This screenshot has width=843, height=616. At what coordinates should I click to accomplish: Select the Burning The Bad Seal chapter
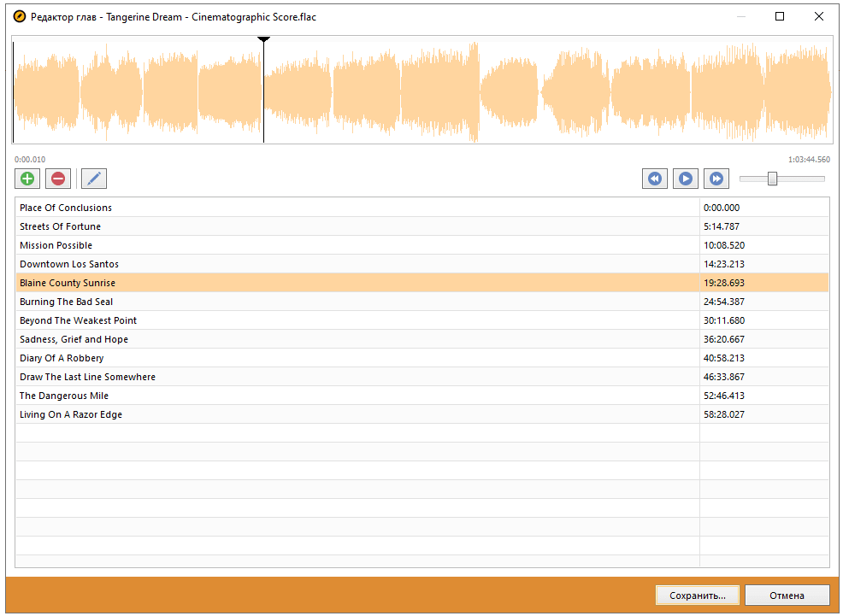click(66, 302)
